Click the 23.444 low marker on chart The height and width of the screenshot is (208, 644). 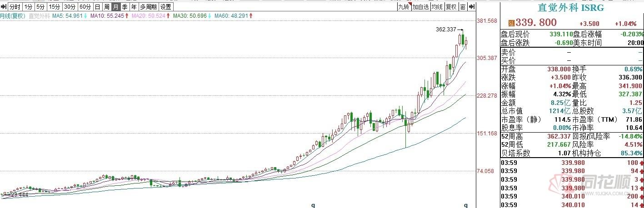[19, 194]
